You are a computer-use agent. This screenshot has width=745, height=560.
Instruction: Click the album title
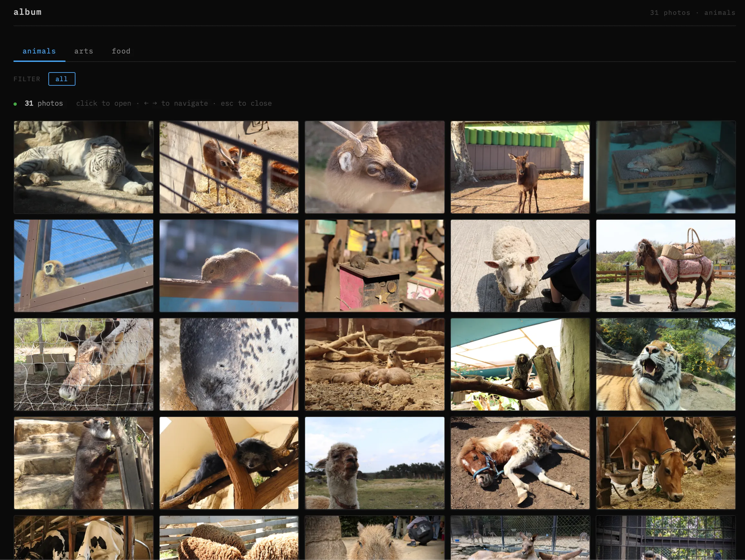(28, 12)
